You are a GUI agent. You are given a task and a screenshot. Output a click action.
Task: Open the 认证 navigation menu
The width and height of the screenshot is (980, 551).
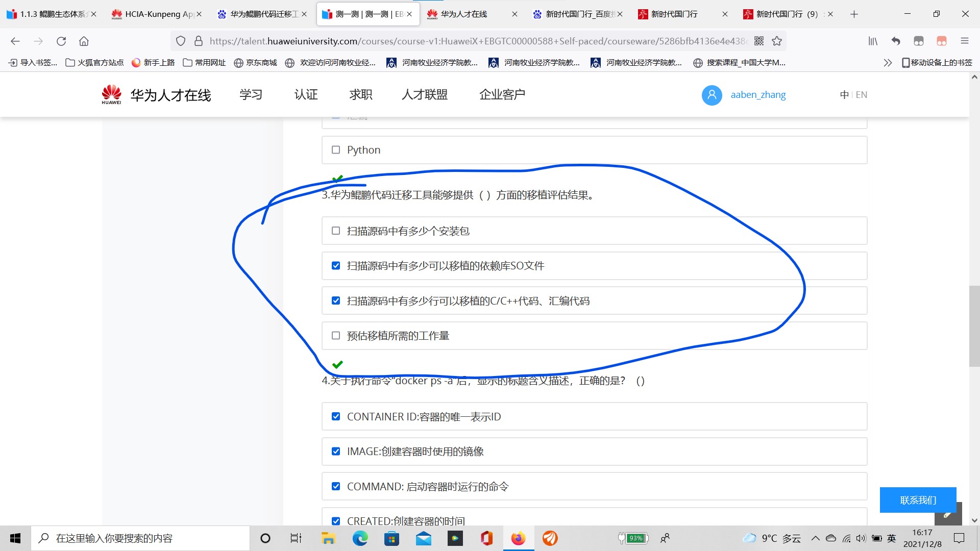[x=306, y=95]
